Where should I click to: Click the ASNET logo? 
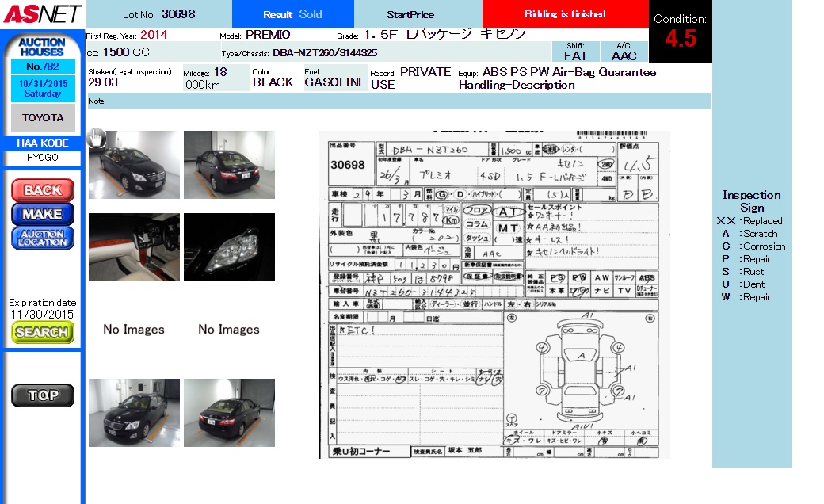[41, 13]
